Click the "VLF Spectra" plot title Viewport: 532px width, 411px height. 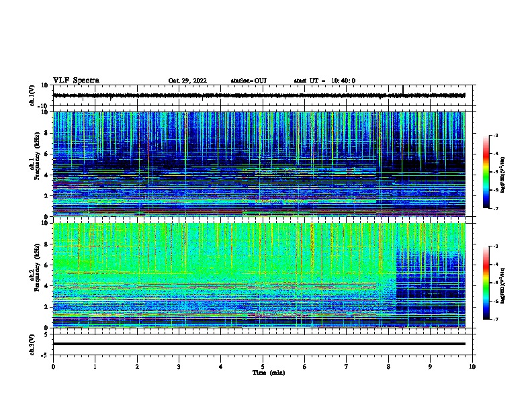click(x=76, y=81)
